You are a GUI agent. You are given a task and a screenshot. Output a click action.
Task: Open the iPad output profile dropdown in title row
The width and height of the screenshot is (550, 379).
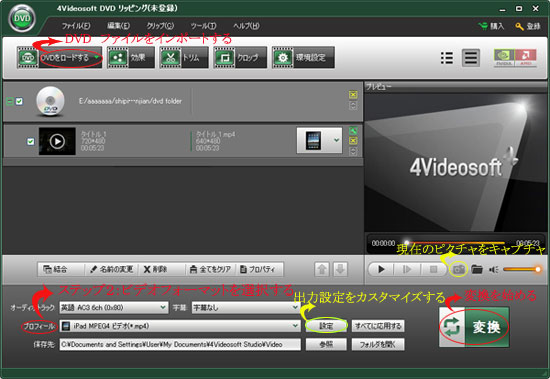[x=320, y=140]
